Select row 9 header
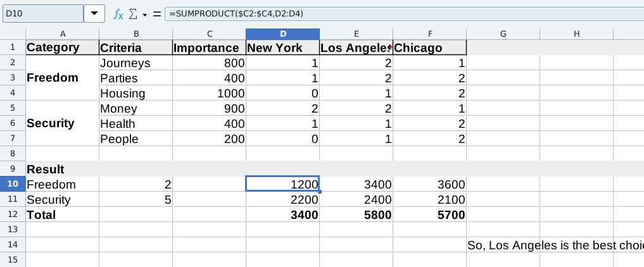 pyautogui.click(x=13, y=169)
